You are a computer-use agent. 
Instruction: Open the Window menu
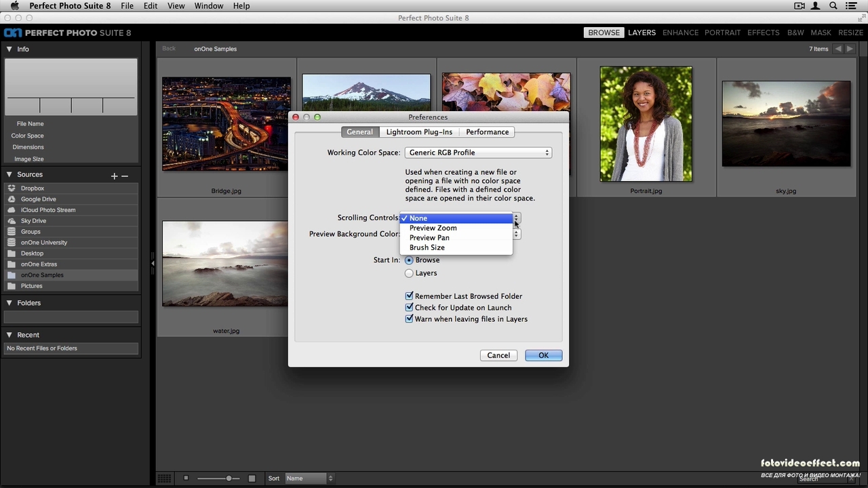tap(209, 6)
